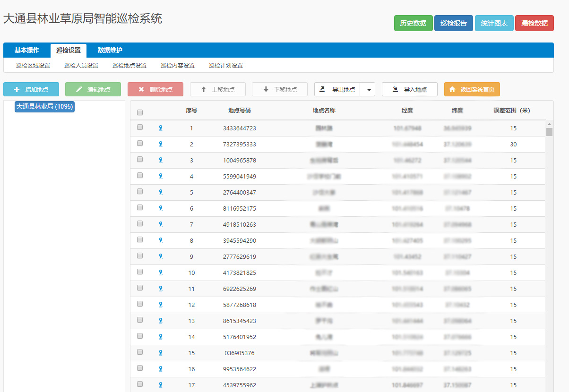This screenshot has width=569, height=392.
Task: Click the up arrow icon for 上移地点
Action: coord(204,89)
